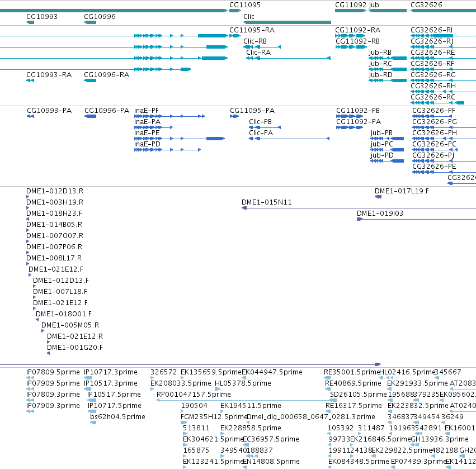Screen dimensions: 476x470
Task: Click the CG32626-RF transcript label
Action: pyautogui.click(x=432, y=64)
